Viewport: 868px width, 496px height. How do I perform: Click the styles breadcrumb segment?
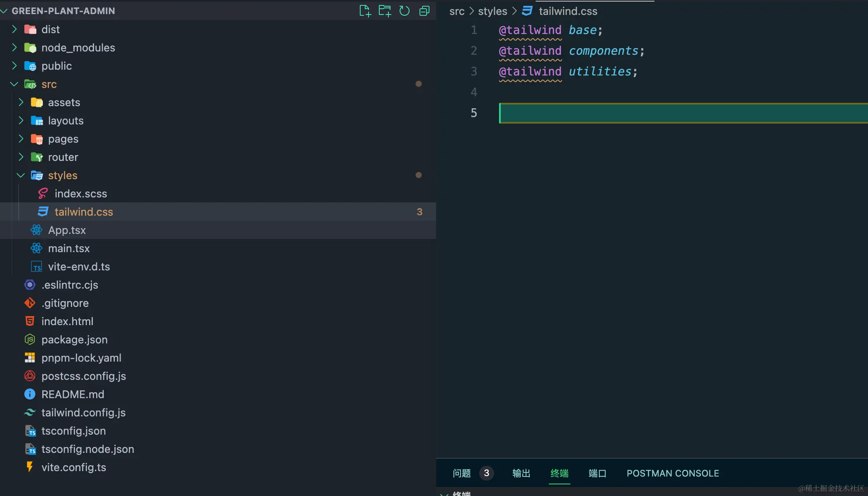point(492,11)
